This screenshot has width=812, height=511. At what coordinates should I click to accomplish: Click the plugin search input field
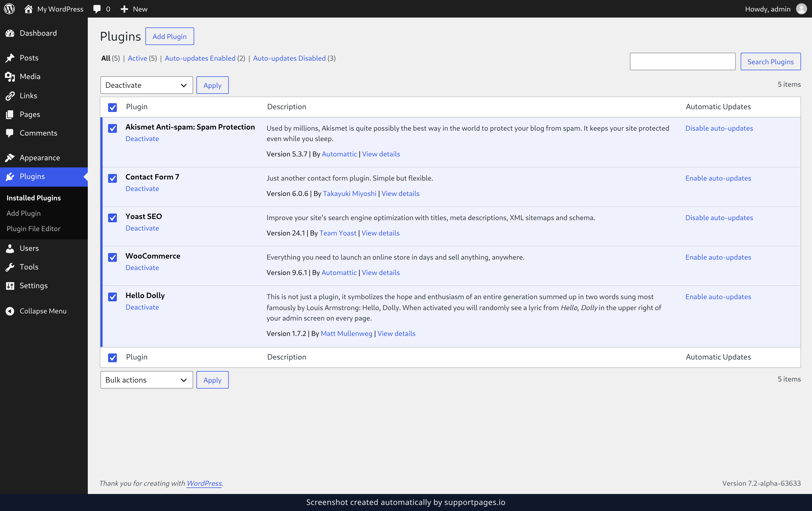pos(683,61)
